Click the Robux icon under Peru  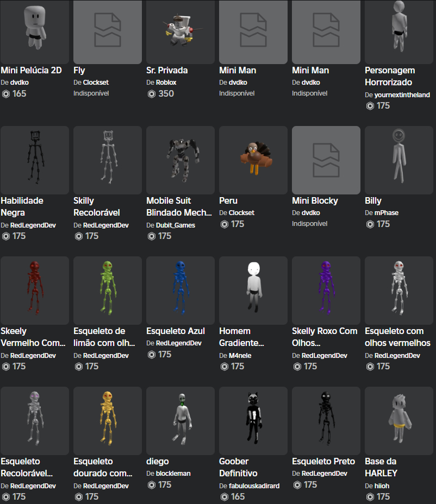225,224
